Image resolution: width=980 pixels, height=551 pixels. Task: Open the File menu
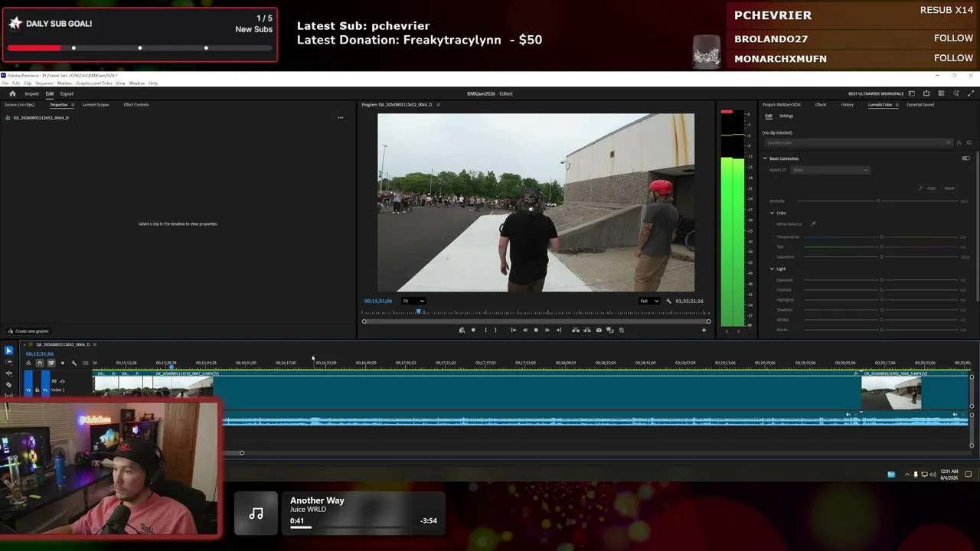point(5,83)
